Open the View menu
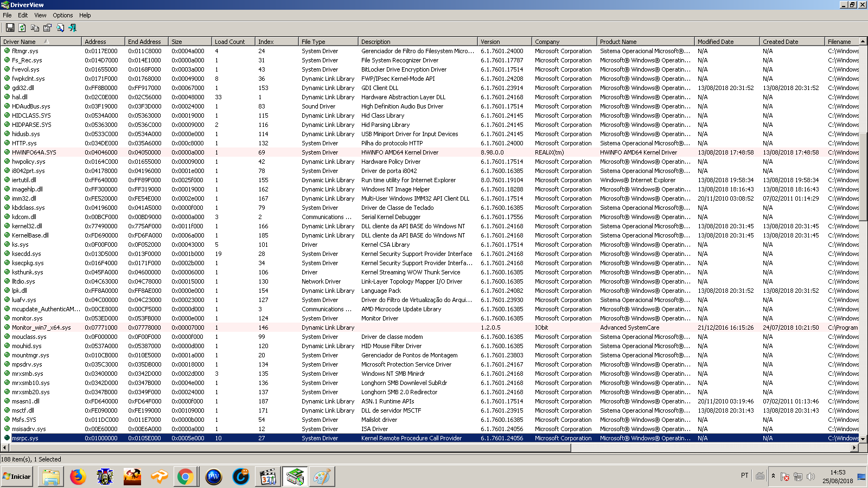 [40, 15]
